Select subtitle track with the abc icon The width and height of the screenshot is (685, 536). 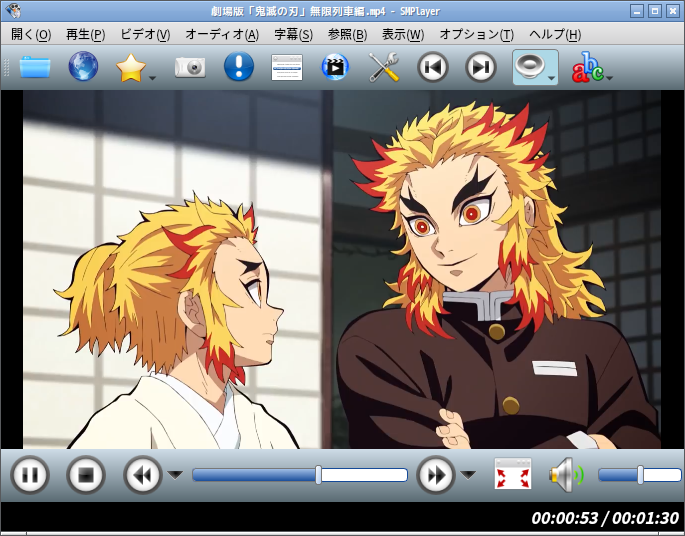pos(587,67)
